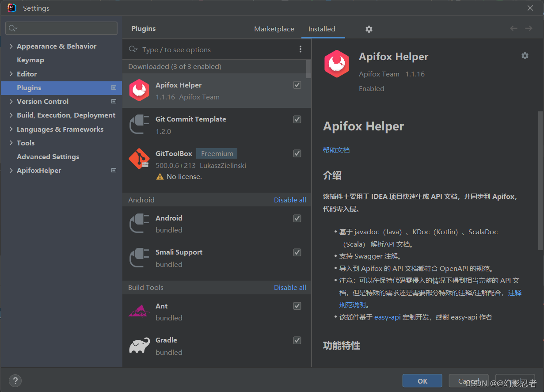This screenshot has width=544, height=392.
Task: Click the Git Commit Template plug icon
Action: tap(139, 124)
